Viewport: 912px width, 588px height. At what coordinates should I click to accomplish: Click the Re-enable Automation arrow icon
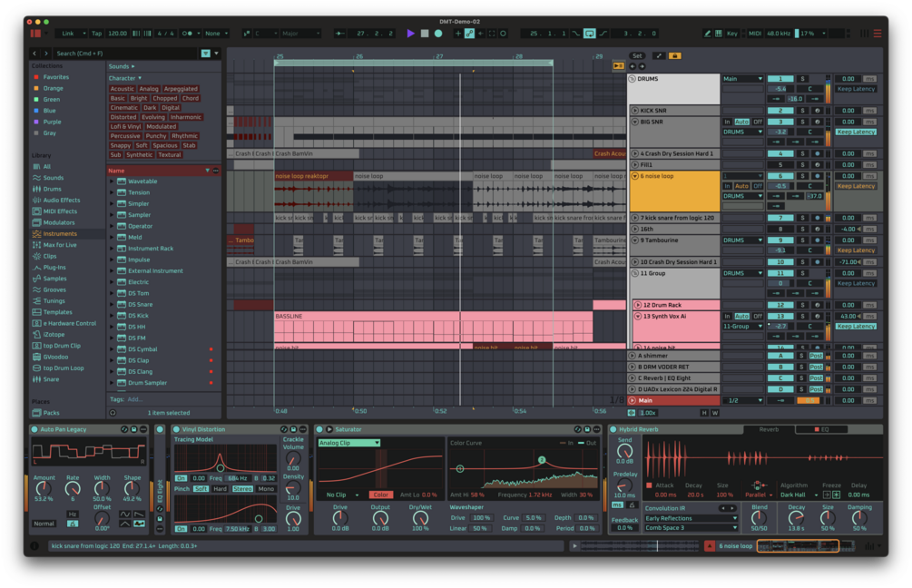(481, 34)
